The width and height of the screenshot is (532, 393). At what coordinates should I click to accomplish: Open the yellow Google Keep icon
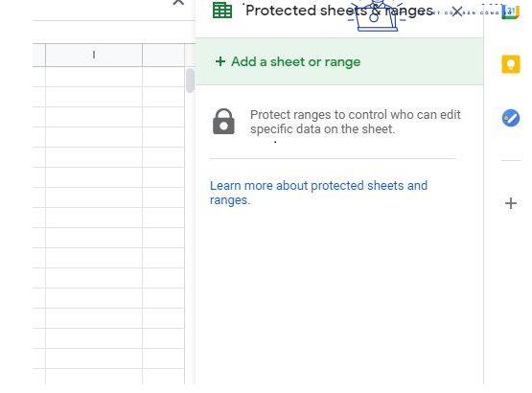click(511, 64)
